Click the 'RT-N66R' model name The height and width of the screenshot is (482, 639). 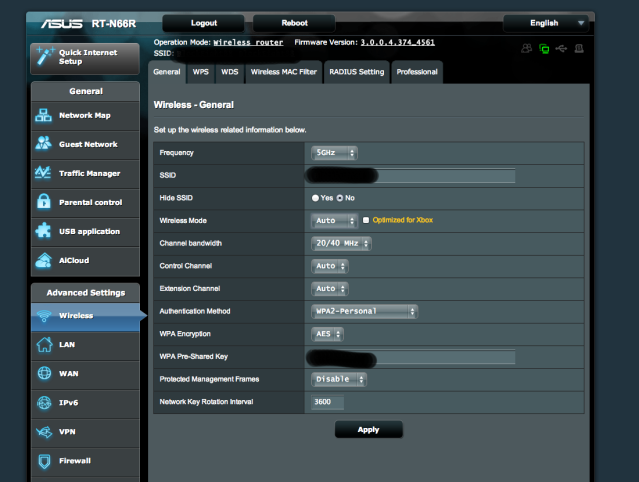click(114, 24)
